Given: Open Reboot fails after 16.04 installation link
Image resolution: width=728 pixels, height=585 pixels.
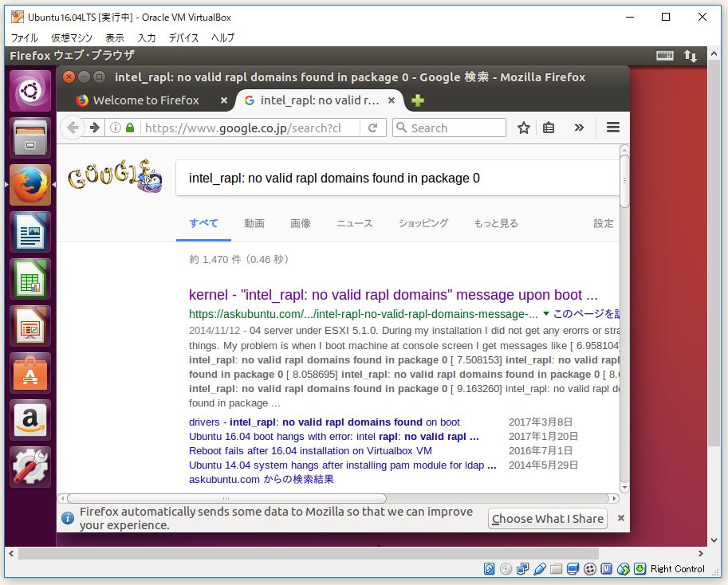Looking at the screenshot, I should (x=310, y=451).
